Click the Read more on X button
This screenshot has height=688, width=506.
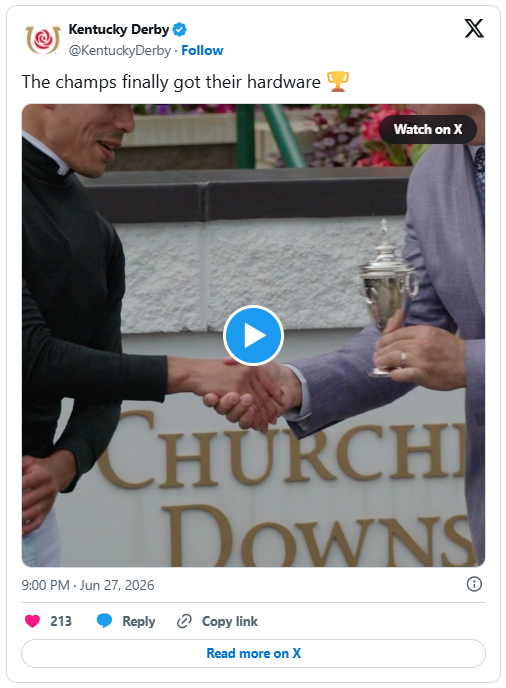[x=253, y=653]
